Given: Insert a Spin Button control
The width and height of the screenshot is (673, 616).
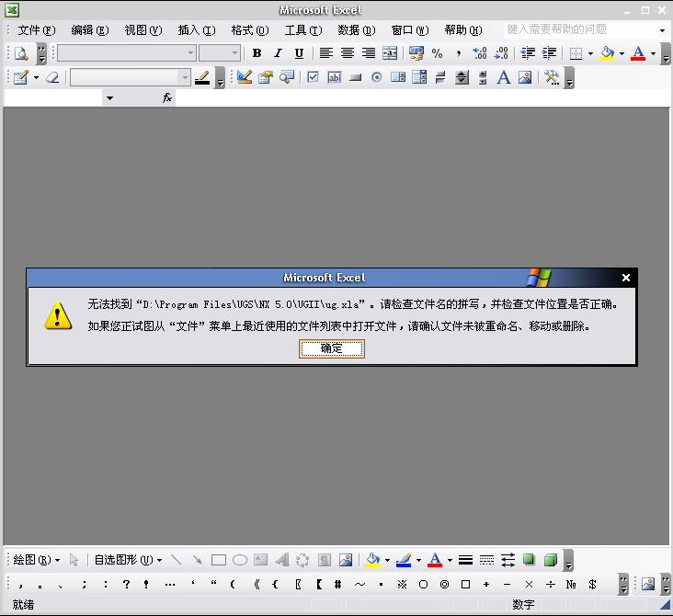Looking at the screenshot, I should tap(462, 78).
